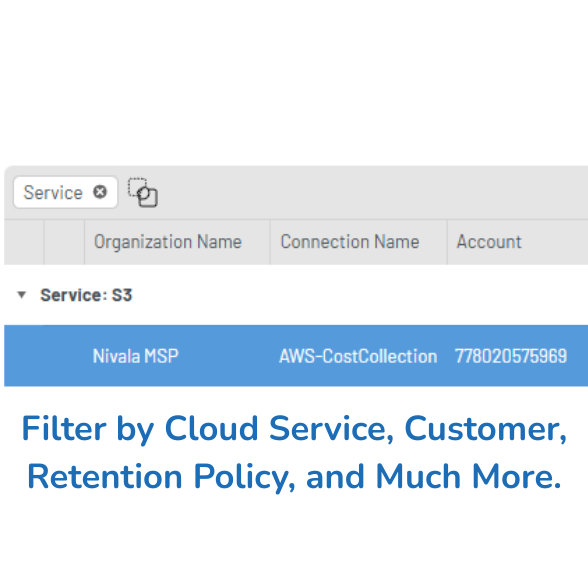Viewport: 588px width, 588px height.
Task: Click the Filter by Cloud Service heading
Action: 294,429
